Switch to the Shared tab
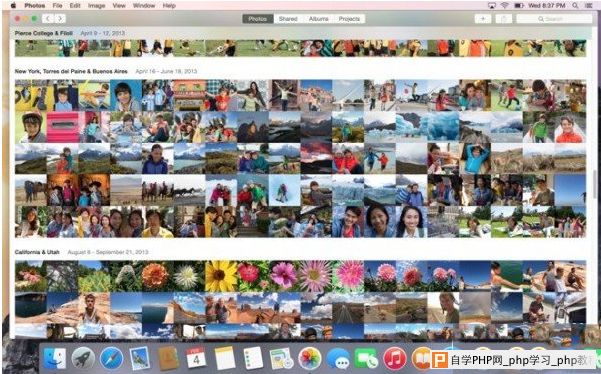The image size is (601, 374). [288, 19]
